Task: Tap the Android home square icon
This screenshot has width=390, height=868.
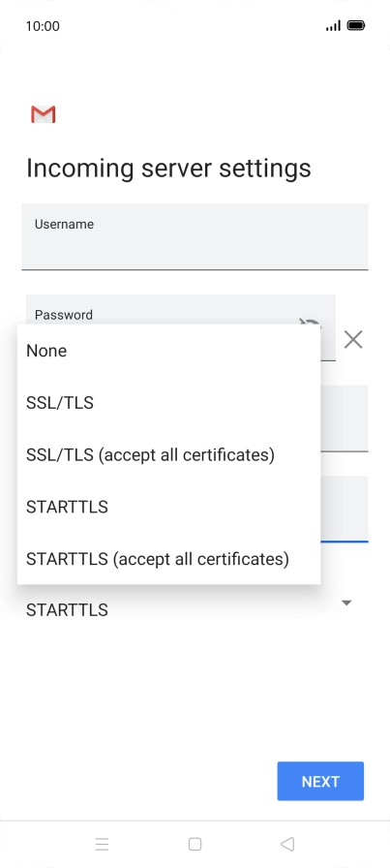Action: pyautogui.click(x=195, y=844)
